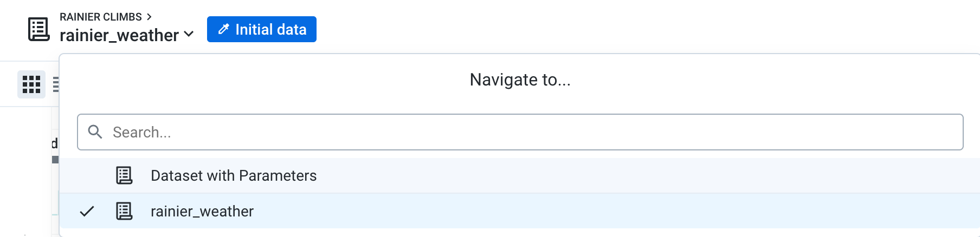
Task: Collapse the navigator using the title's down chevron
Action: click(189, 34)
